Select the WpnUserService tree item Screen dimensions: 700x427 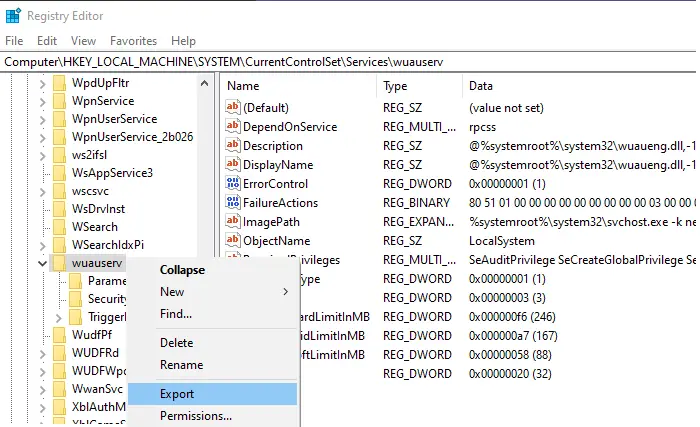(114, 119)
